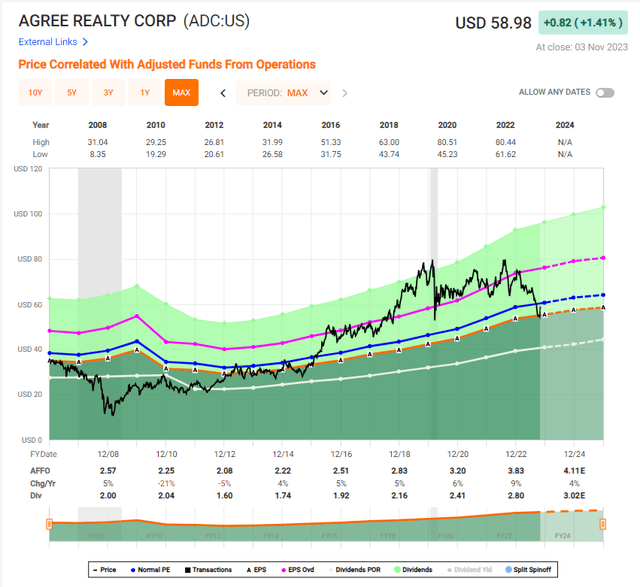Select the 5Y range button
Viewport: 640px width, 587px height.
coord(71,93)
